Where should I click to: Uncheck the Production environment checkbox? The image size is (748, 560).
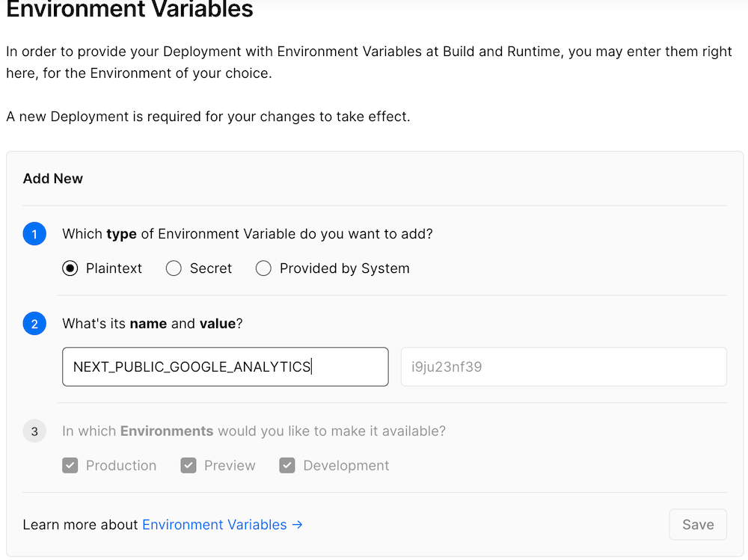(x=70, y=466)
